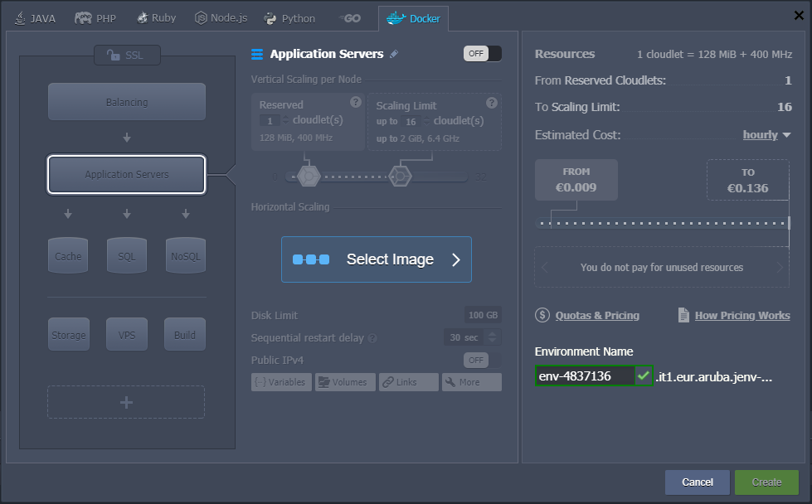This screenshot has height=504, width=812.
Task: Click help icon next to Reserved cloudlets
Action: tap(356, 102)
